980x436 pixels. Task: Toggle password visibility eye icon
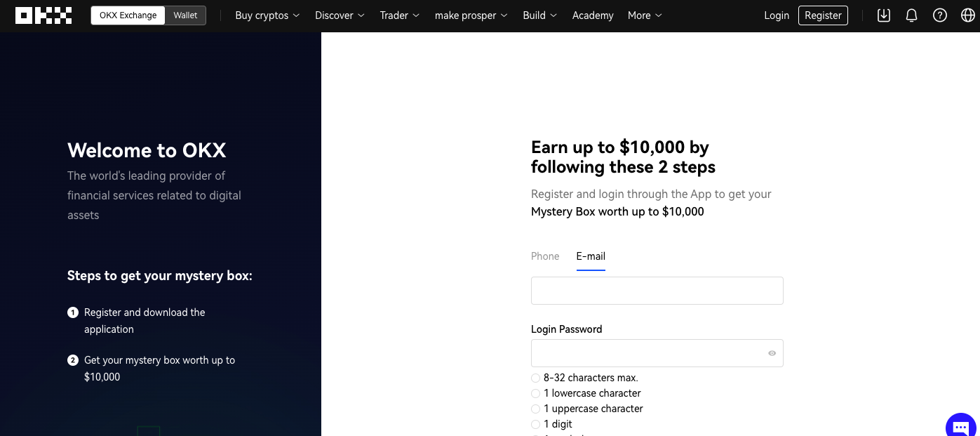772,353
